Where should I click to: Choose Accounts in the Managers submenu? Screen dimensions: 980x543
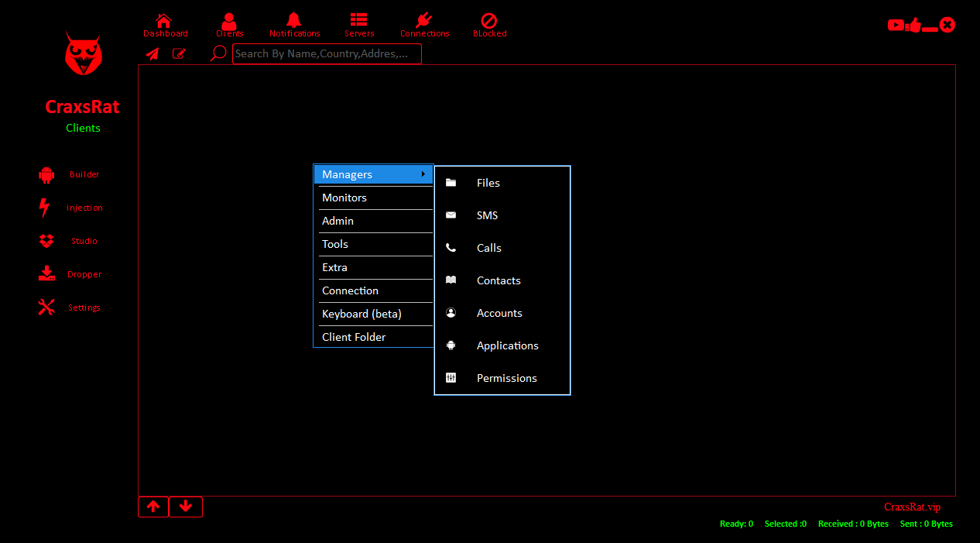(x=502, y=313)
